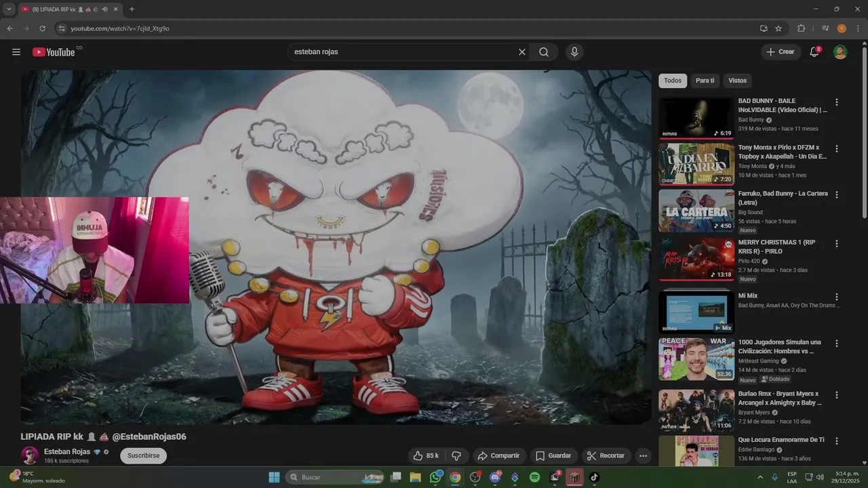Open Chrome media controls icon
This screenshot has width=868, height=488.
coord(825,28)
